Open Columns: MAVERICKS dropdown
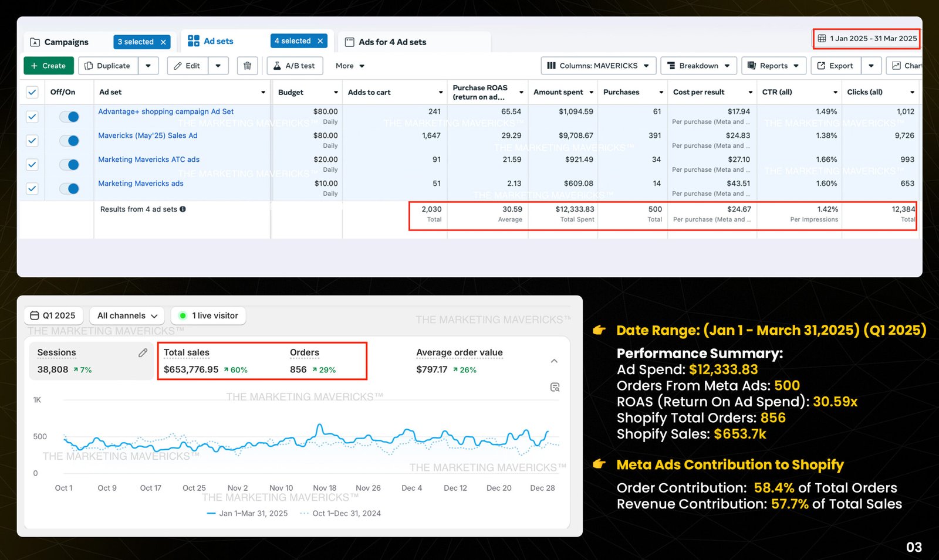Screen dimensions: 939x560 click(x=598, y=66)
